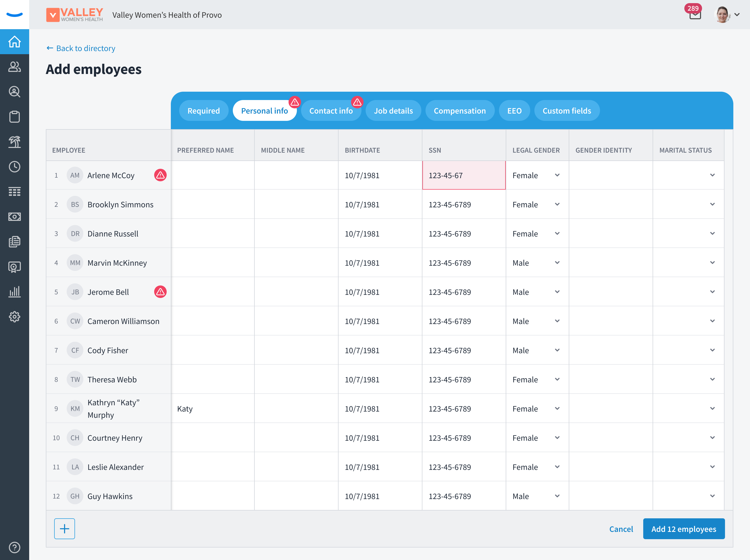750x560 pixels.
Task: Click the warning icon beside Jerome Bell
Action: point(160,292)
